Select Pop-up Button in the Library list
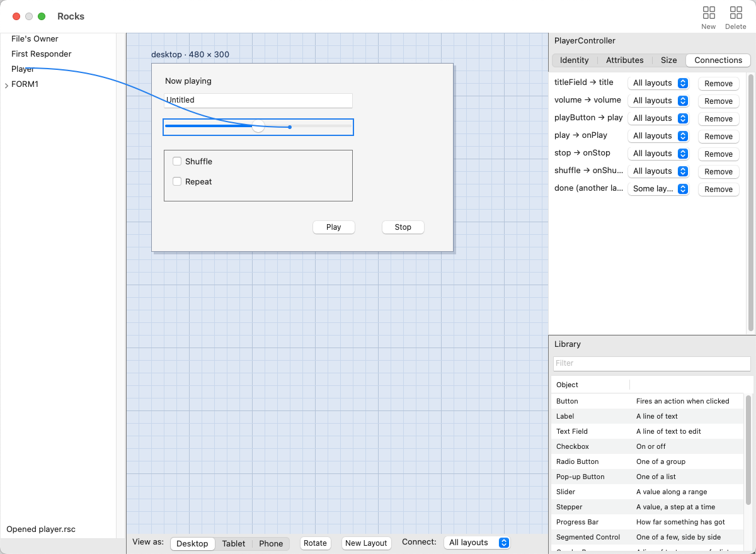 647,477
